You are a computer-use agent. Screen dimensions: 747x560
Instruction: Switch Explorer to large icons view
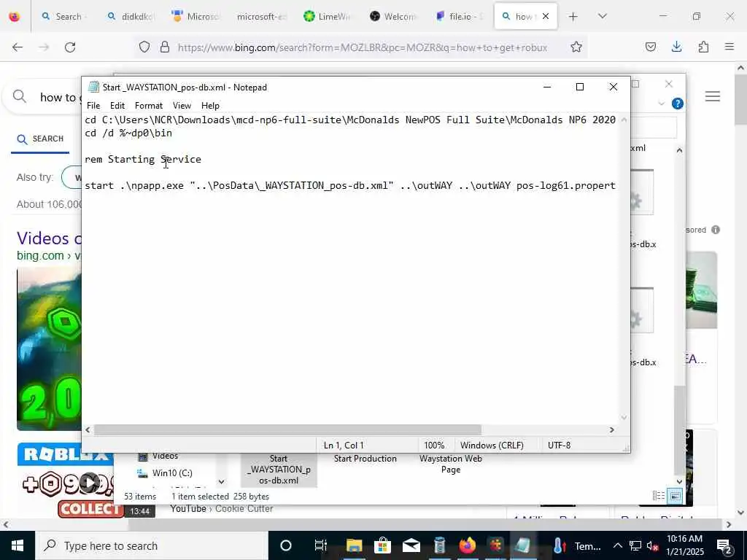(675, 496)
